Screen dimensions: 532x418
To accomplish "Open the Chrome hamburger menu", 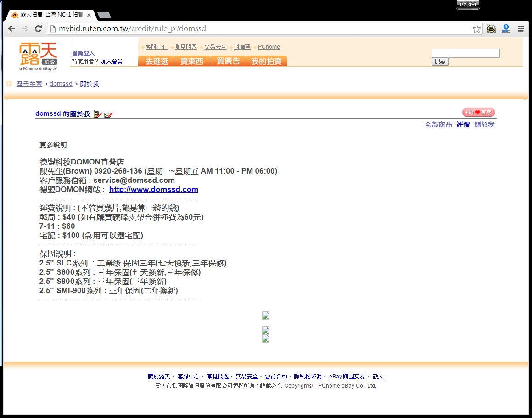I will [x=521, y=29].
